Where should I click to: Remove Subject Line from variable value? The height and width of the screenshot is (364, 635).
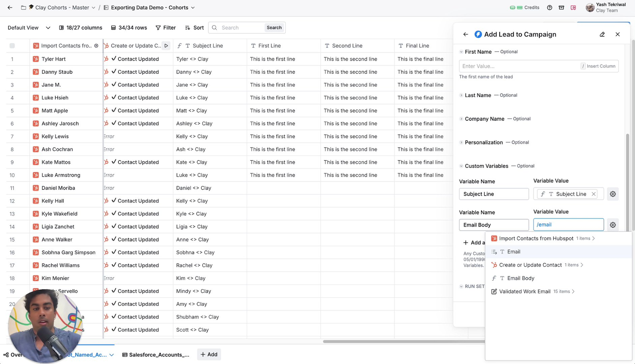point(594,194)
